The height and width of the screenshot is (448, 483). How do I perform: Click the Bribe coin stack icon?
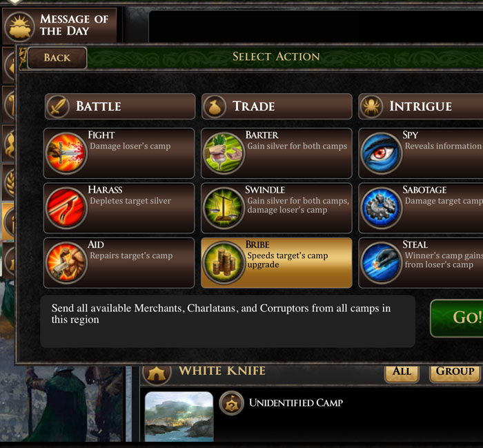pos(224,262)
